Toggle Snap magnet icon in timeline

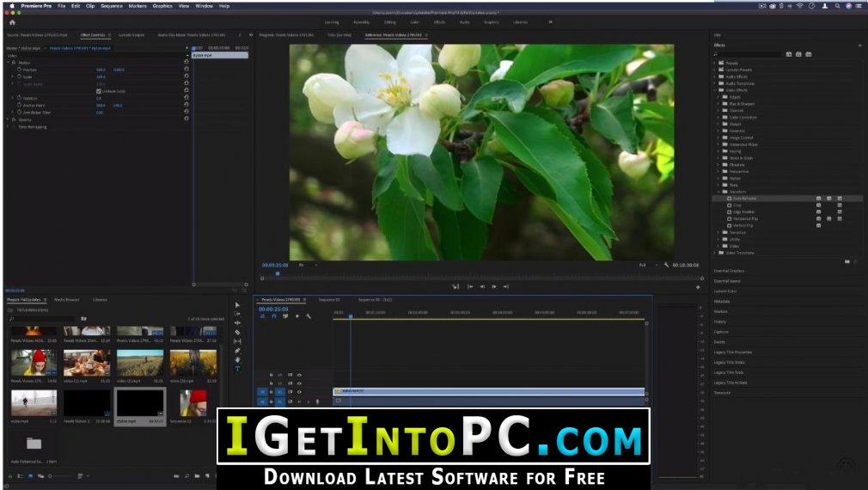pos(273,316)
